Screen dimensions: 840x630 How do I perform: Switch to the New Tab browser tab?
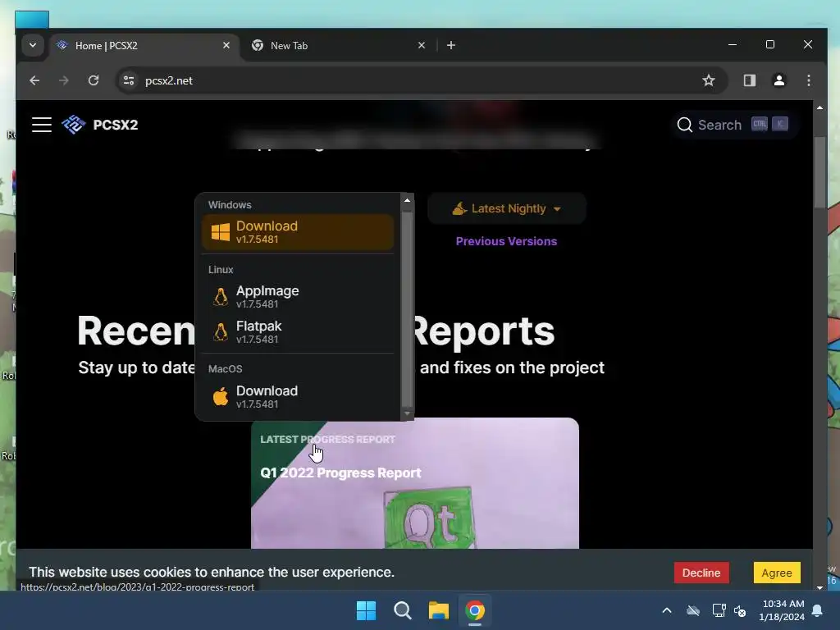pos(336,46)
